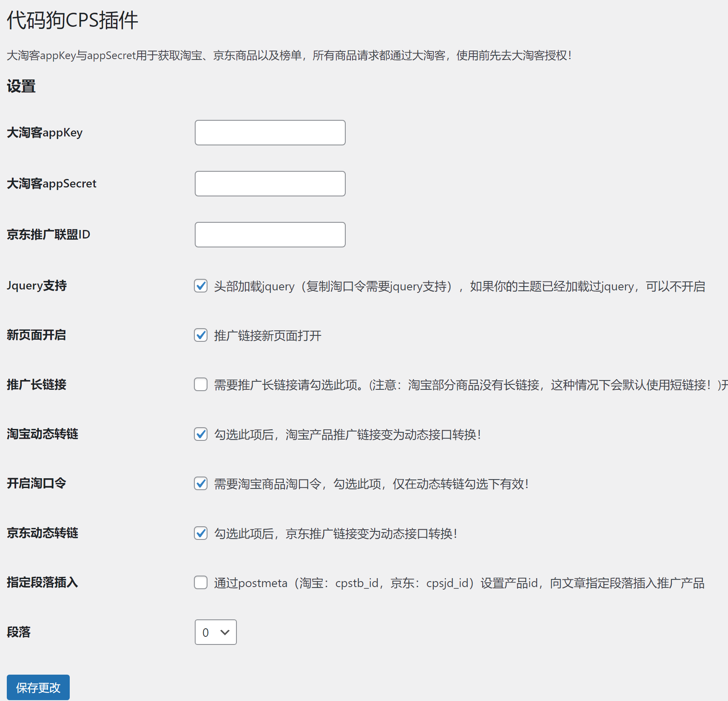Click the 通过postmeta label text
This screenshot has width=728, height=701.
[459, 583]
